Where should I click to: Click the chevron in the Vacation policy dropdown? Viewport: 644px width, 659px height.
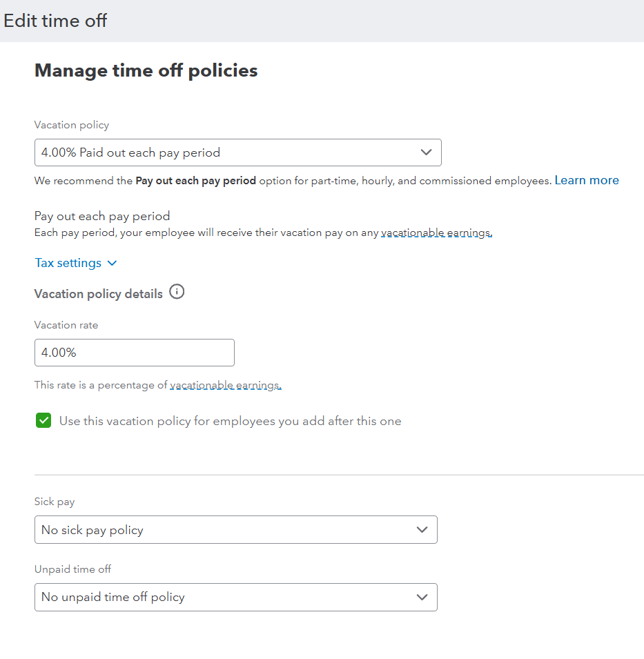coord(426,153)
